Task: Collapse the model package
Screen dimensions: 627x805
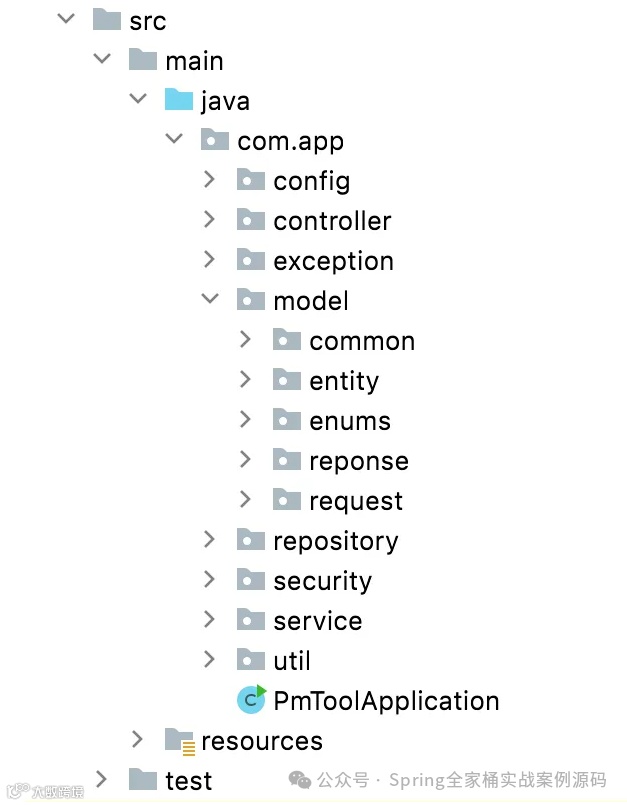Action: 209,300
